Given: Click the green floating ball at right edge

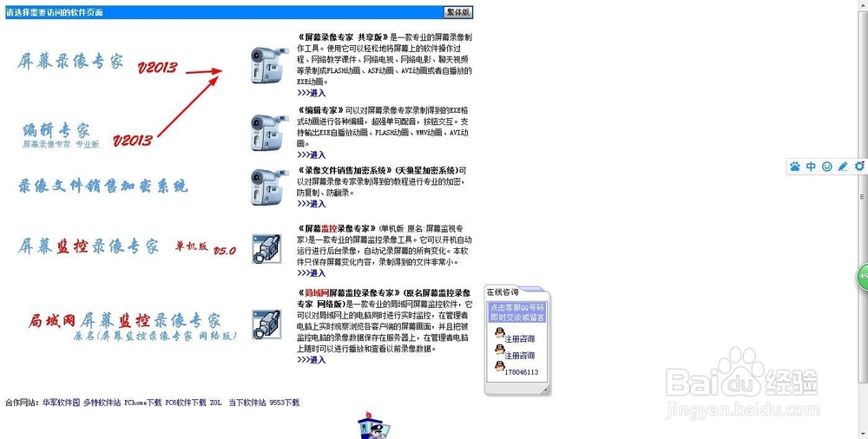Looking at the screenshot, I should [863, 276].
